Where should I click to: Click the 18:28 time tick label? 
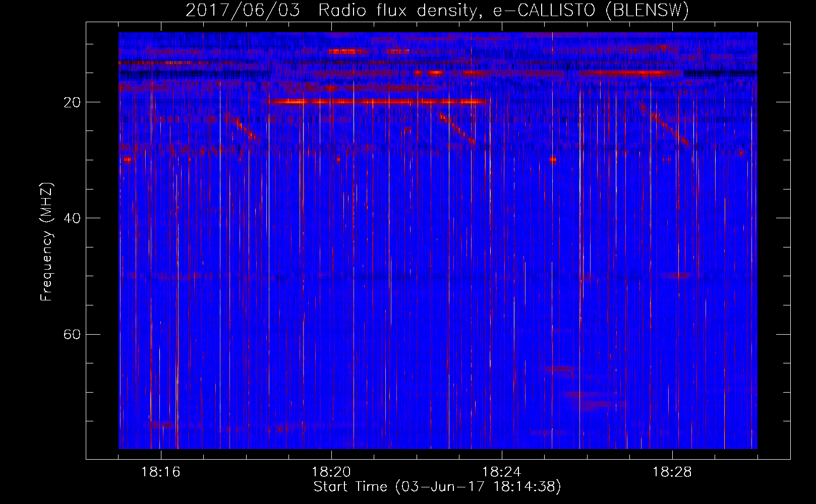pos(672,472)
